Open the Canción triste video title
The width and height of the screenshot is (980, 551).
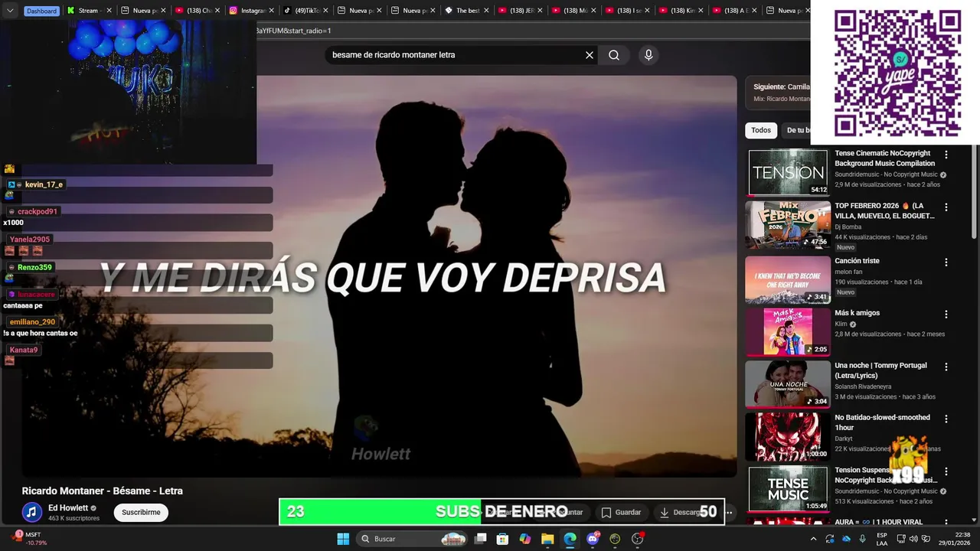(857, 261)
